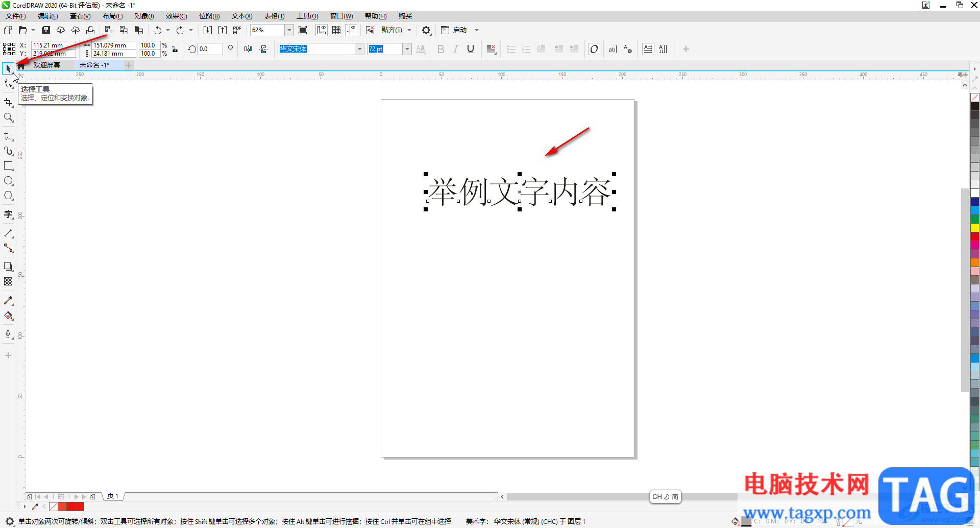Screen dimensions: 980x528
Task: Click the Redo arrow icon
Action: (180, 30)
